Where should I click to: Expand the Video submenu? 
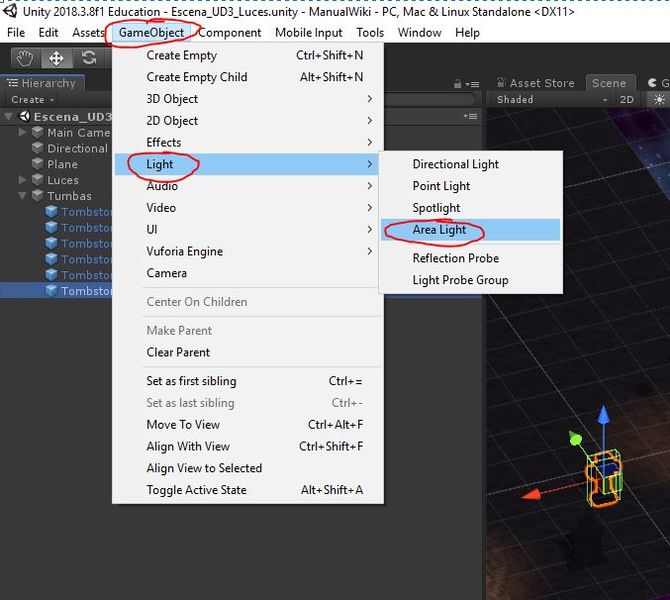point(248,208)
